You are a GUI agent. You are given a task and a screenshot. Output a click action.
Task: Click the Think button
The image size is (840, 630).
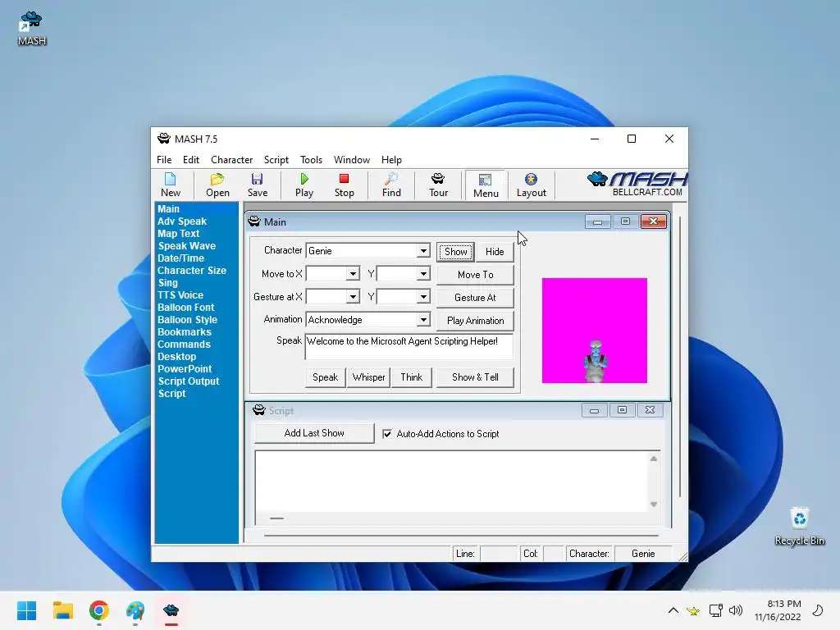click(x=412, y=377)
